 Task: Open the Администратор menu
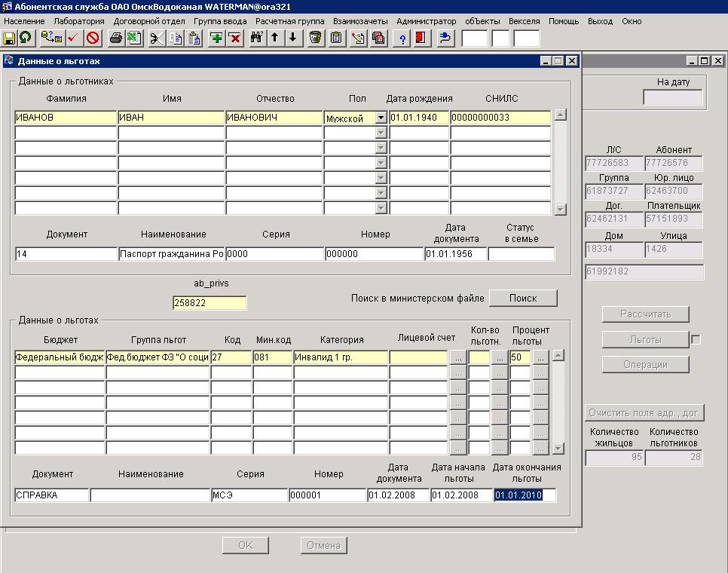pyautogui.click(x=426, y=21)
